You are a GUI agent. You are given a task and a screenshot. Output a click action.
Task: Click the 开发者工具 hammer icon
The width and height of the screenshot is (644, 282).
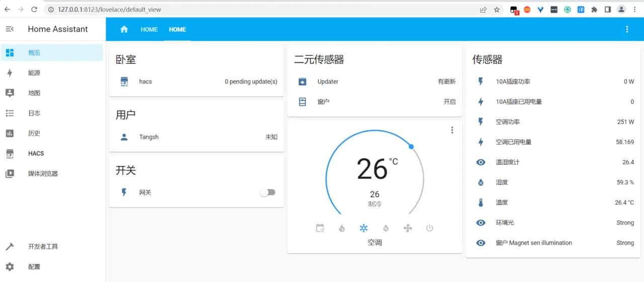click(10, 246)
